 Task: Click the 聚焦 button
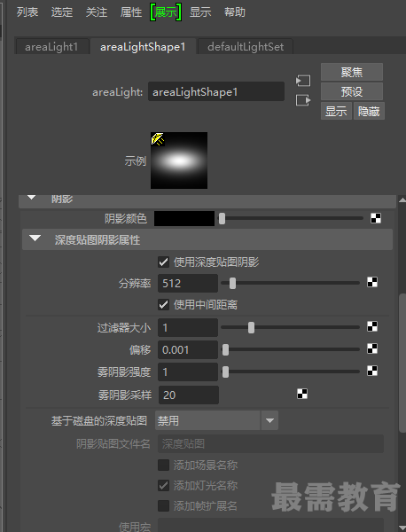click(x=352, y=72)
